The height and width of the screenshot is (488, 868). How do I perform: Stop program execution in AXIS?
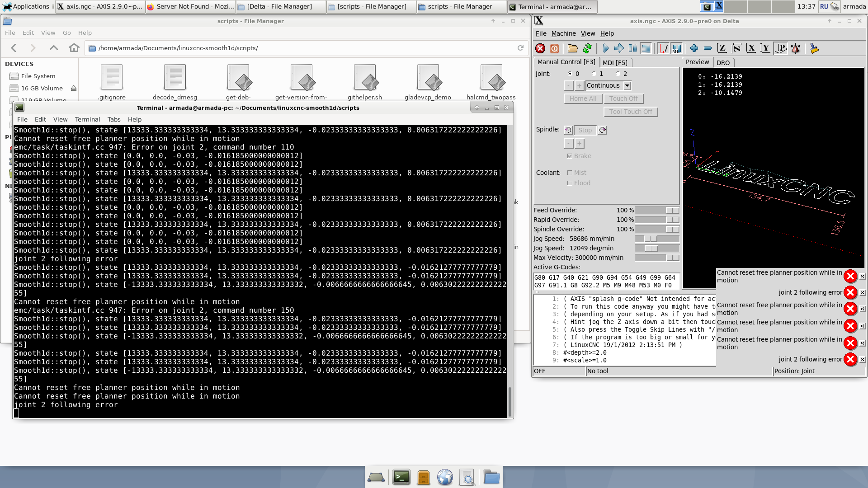[646, 48]
